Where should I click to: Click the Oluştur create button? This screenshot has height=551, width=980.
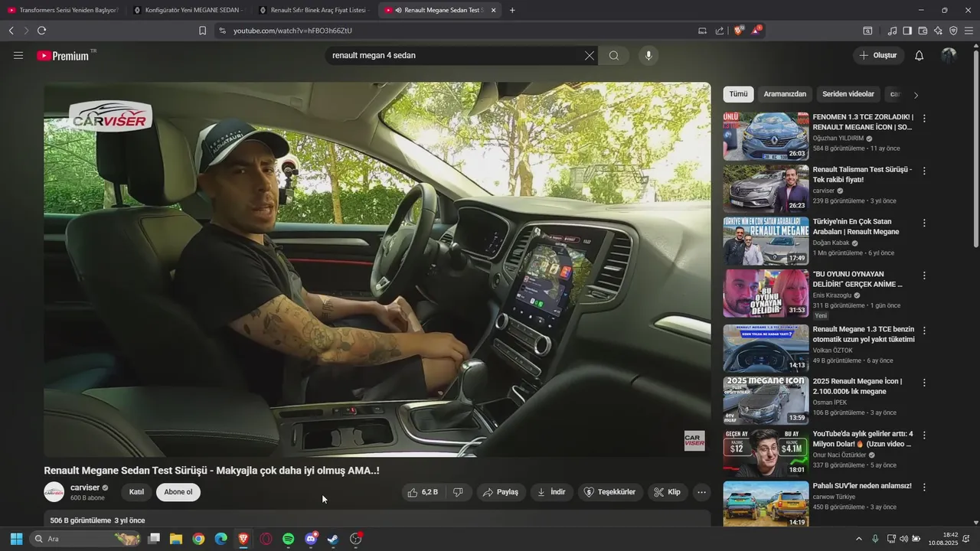coord(879,56)
